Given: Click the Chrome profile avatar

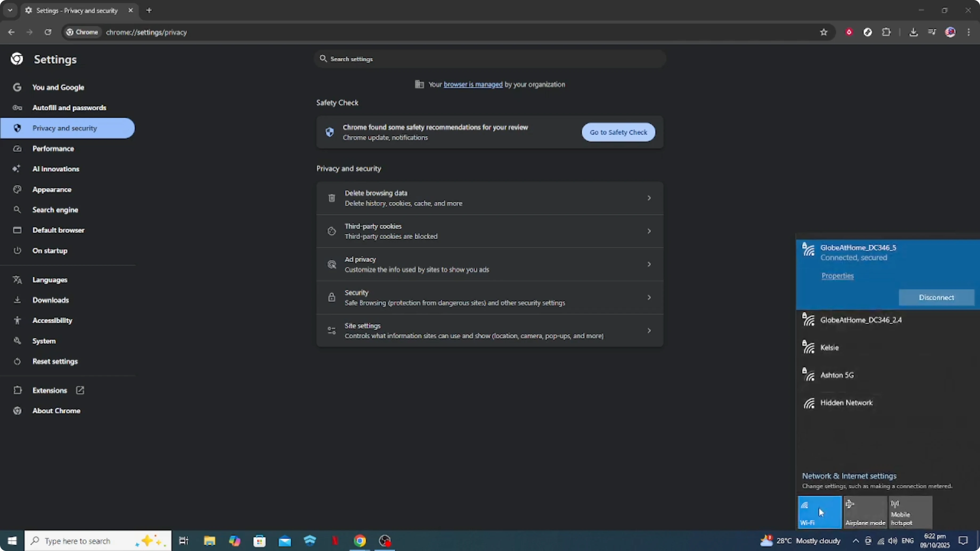Looking at the screenshot, I should 951,32.
